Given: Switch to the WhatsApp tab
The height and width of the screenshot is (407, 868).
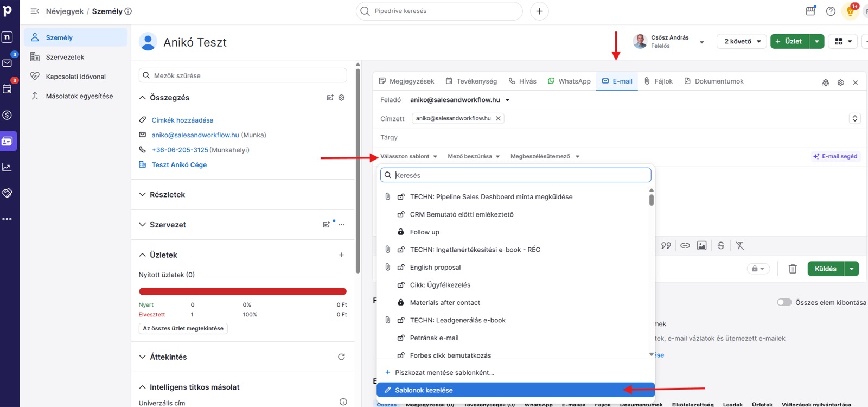Looking at the screenshot, I should (569, 81).
